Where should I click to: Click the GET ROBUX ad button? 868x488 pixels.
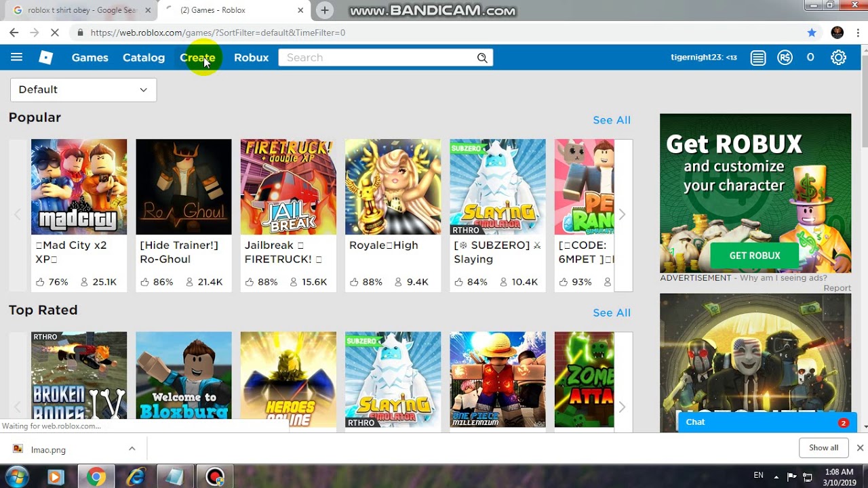coord(755,256)
